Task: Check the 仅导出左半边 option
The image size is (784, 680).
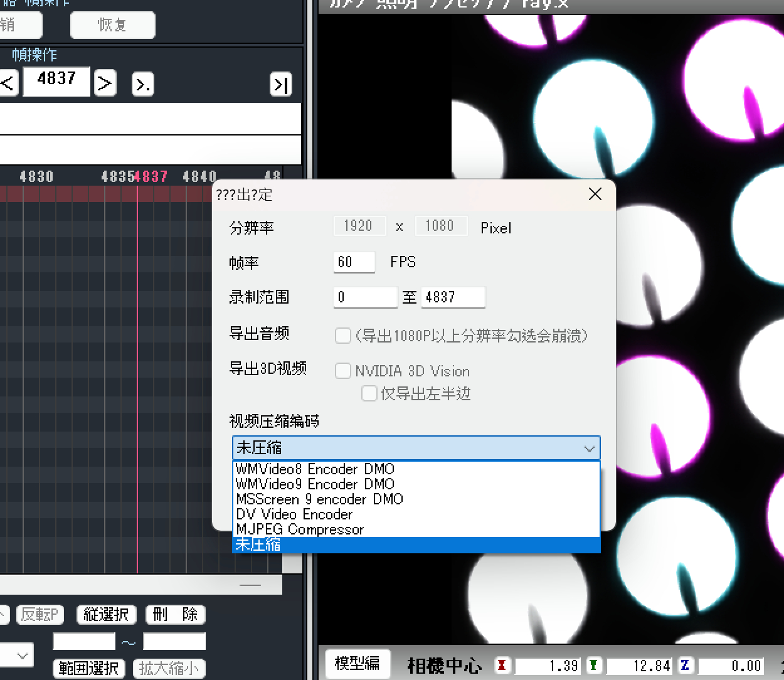Action: pos(369,393)
